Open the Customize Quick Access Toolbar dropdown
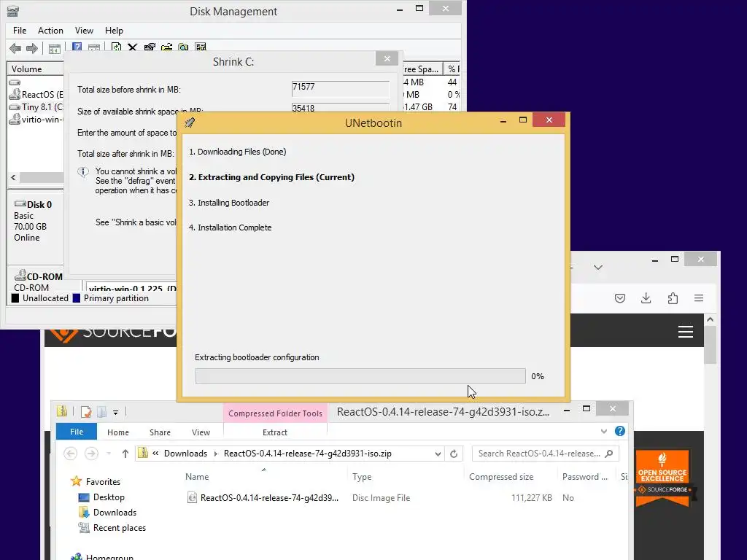 click(x=116, y=413)
